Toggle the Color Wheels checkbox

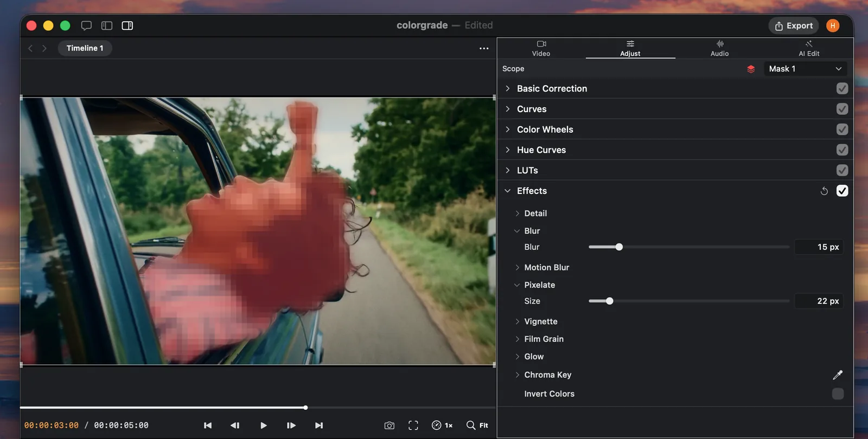pyautogui.click(x=842, y=130)
